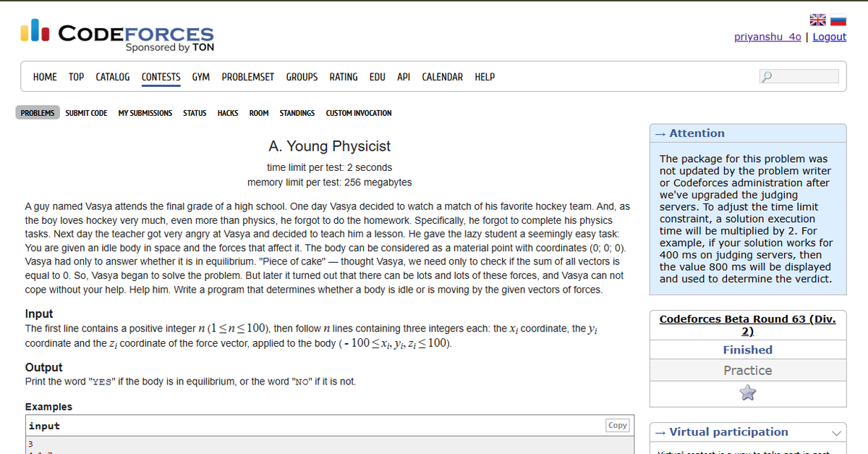868x454 pixels.
Task: Collapse the Virtual participation panel chevron
Action: [x=837, y=433]
